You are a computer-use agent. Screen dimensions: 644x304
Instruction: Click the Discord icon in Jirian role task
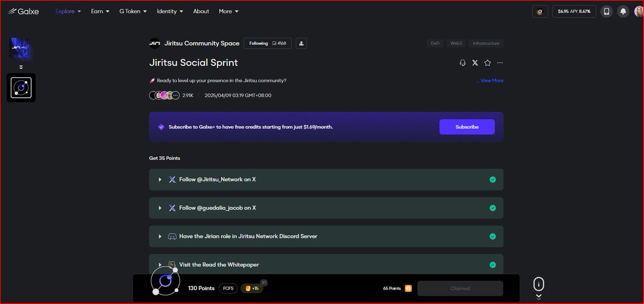point(172,236)
